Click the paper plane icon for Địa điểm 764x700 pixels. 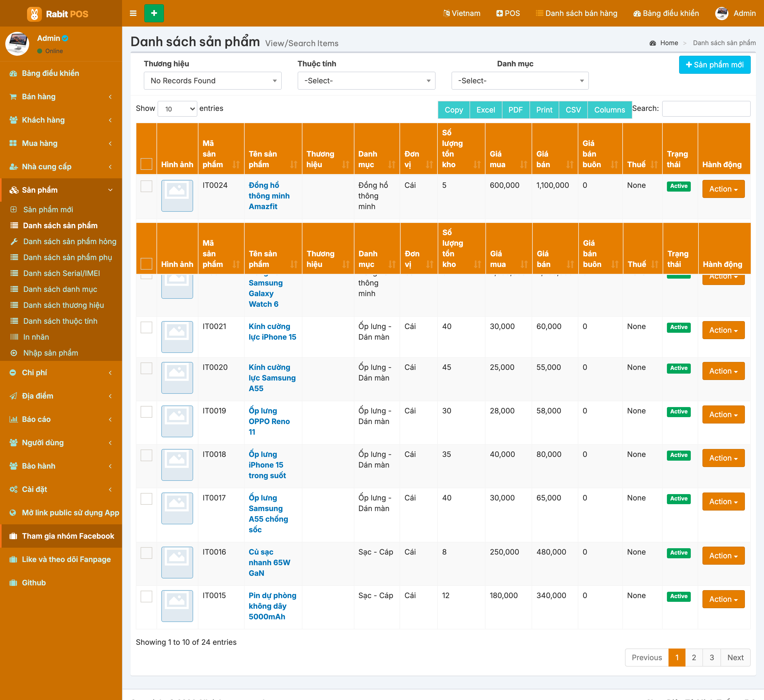[x=13, y=396]
